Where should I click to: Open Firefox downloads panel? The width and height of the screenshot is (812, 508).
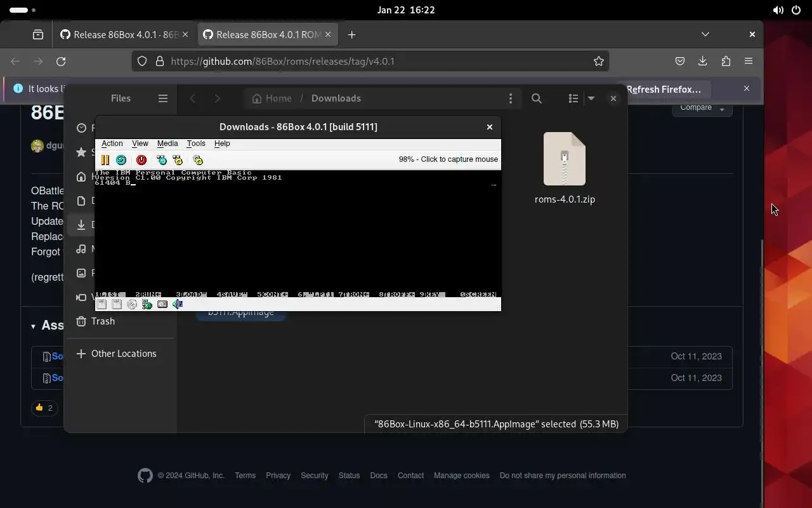702,62
